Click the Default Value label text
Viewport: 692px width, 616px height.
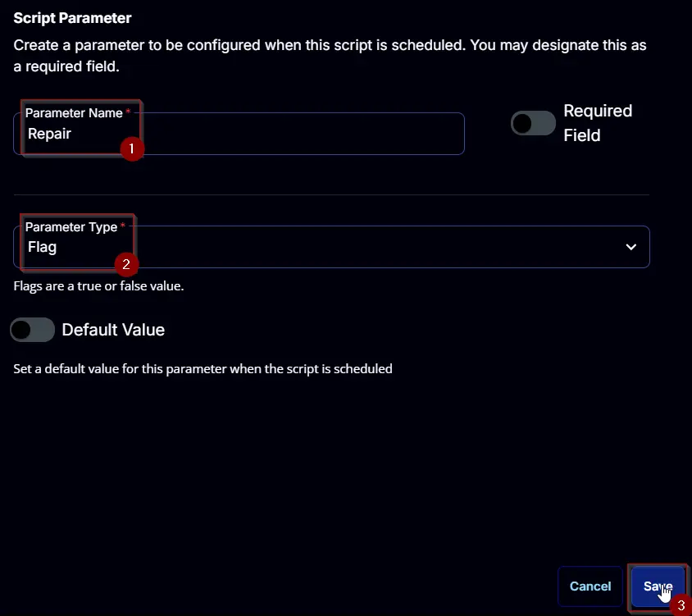[x=113, y=330]
